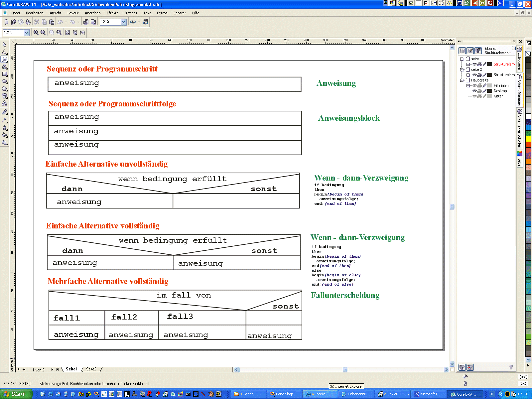The height and width of the screenshot is (399, 532).
Task: Open the Bearbeiten menu
Action: pos(35,13)
